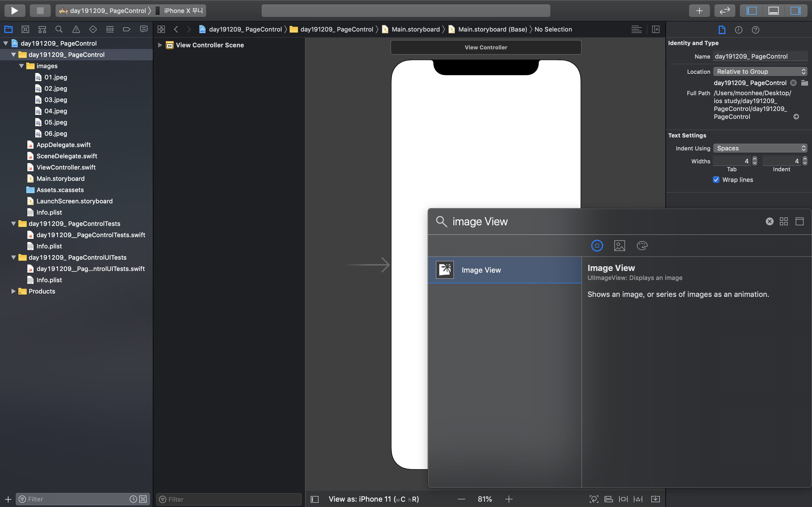
Task: Select the Issue navigator warning icon
Action: 76,30
